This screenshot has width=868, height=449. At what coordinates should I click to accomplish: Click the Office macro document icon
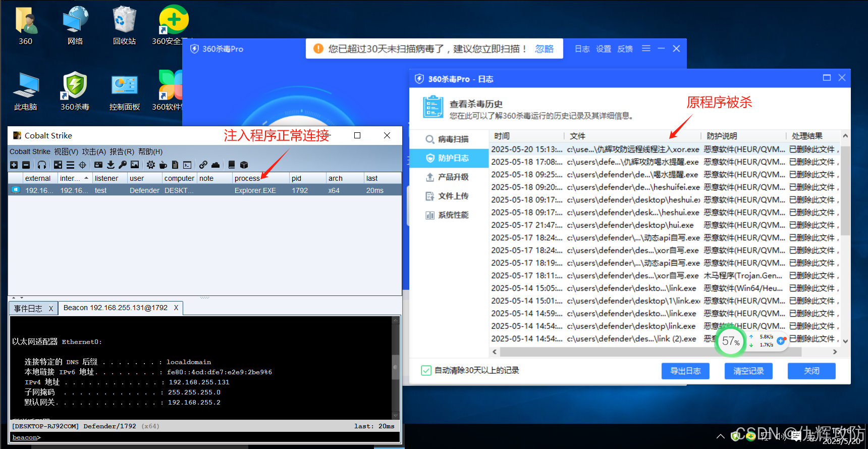tap(175, 165)
